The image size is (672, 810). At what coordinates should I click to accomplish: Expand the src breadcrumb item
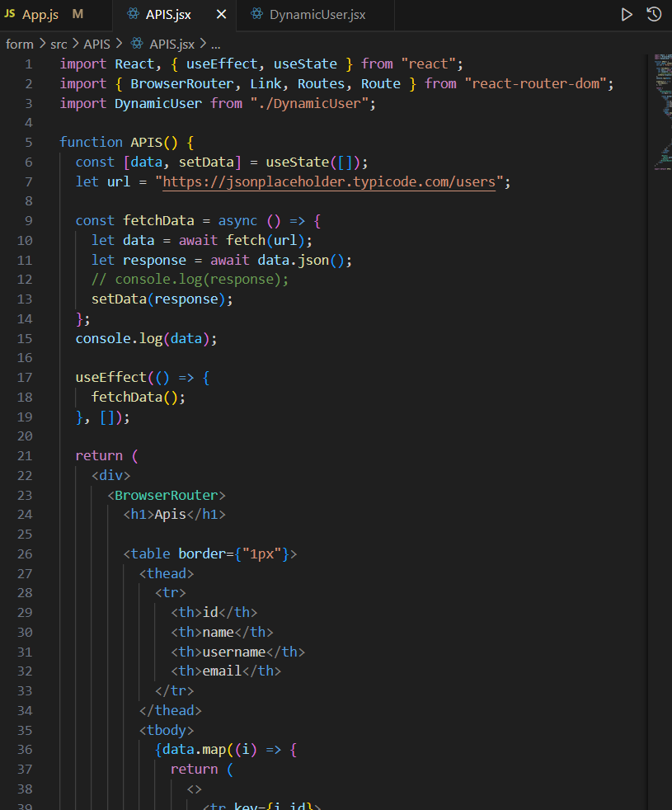pyautogui.click(x=59, y=43)
